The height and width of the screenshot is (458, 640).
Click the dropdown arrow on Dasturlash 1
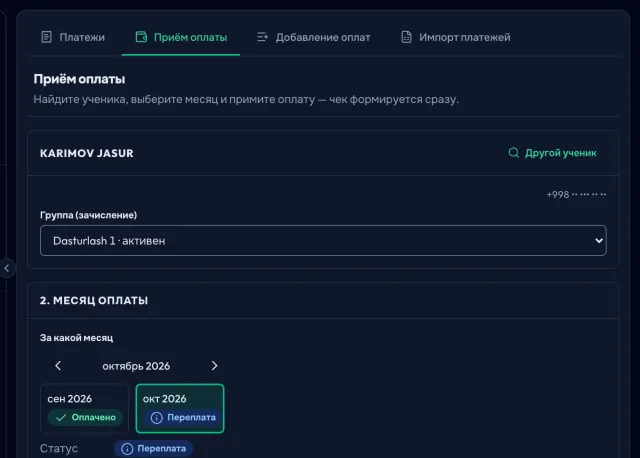click(x=598, y=240)
